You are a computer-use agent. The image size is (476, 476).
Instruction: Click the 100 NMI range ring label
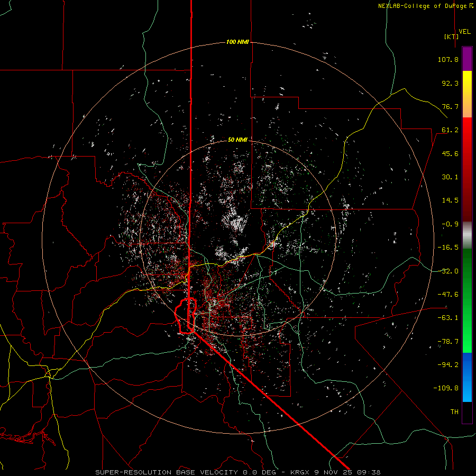[x=237, y=42]
